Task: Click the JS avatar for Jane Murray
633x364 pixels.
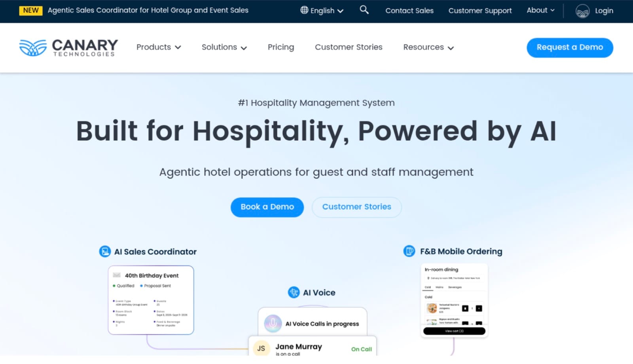Action: (x=261, y=348)
